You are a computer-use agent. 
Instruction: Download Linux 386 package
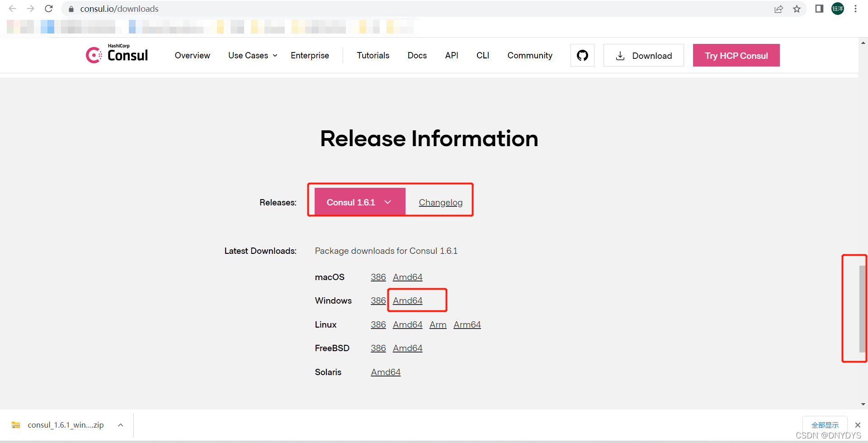[378, 324]
